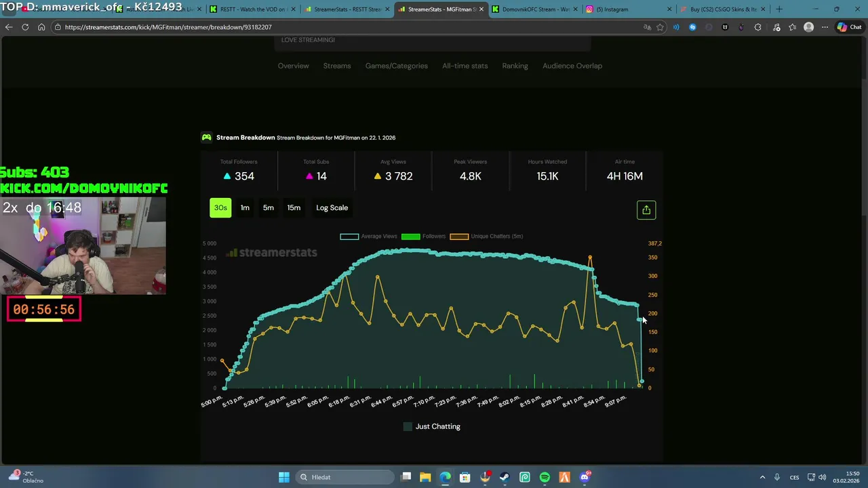Toggle Log Scale on the chart

click(x=332, y=208)
